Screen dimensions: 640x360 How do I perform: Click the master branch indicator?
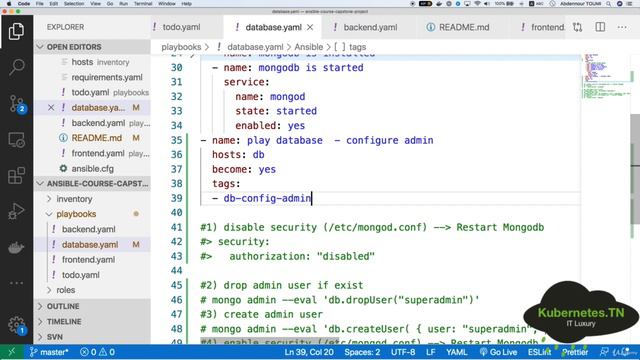pyautogui.click(x=49, y=352)
